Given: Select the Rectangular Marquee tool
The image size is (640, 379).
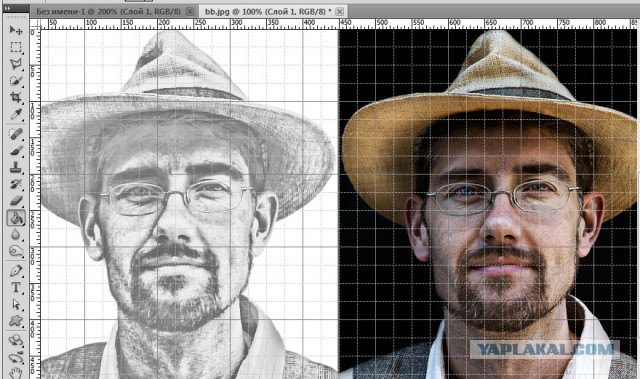Looking at the screenshot, I should tap(16, 47).
